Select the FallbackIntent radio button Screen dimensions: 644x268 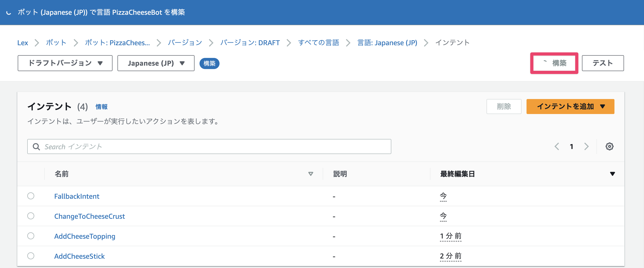[31, 196]
